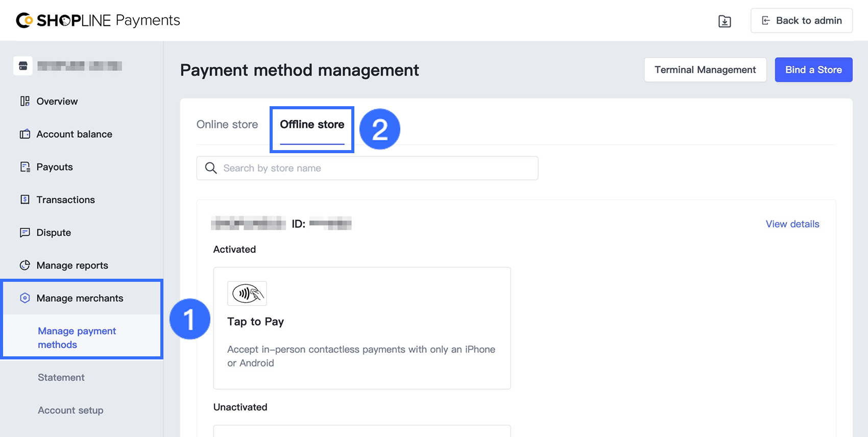Click the Dispute icon in the sidebar
This screenshot has height=437, width=868.
(25, 233)
